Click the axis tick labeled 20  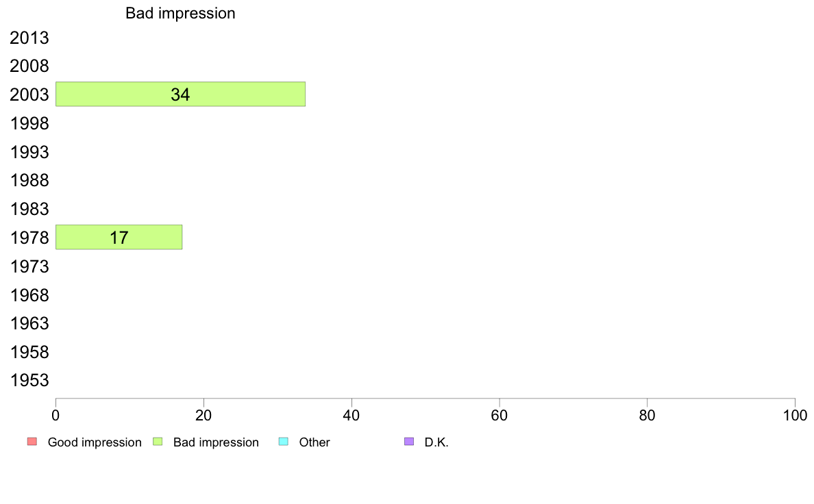tap(203, 415)
